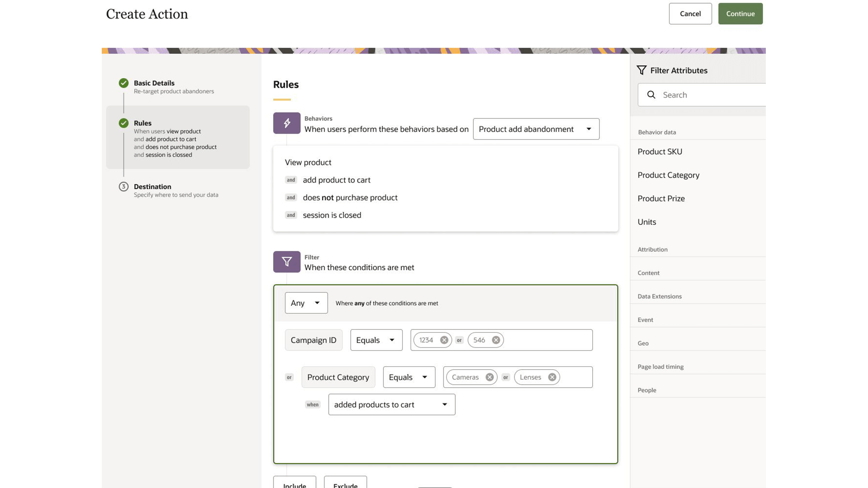Click the Continue button
The height and width of the screenshot is (488, 868).
[740, 14]
